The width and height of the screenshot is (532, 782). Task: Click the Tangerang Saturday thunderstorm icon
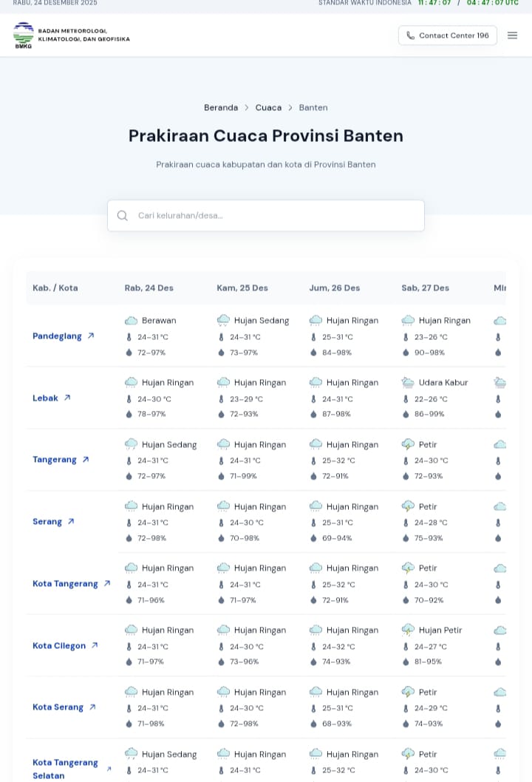pyautogui.click(x=408, y=444)
